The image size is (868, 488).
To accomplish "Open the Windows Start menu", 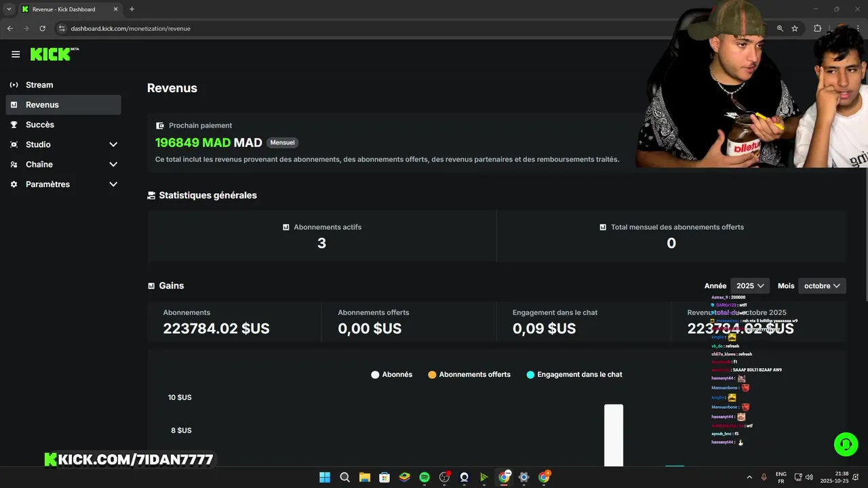I will [x=325, y=477].
